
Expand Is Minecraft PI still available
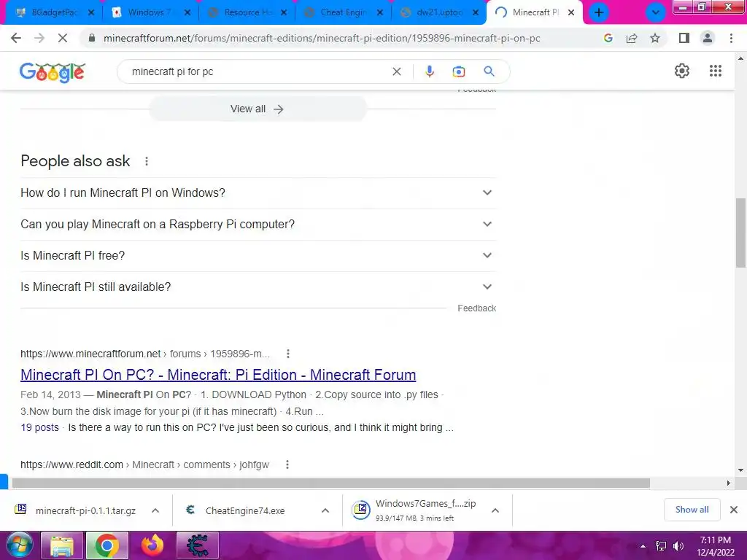coord(258,287)
